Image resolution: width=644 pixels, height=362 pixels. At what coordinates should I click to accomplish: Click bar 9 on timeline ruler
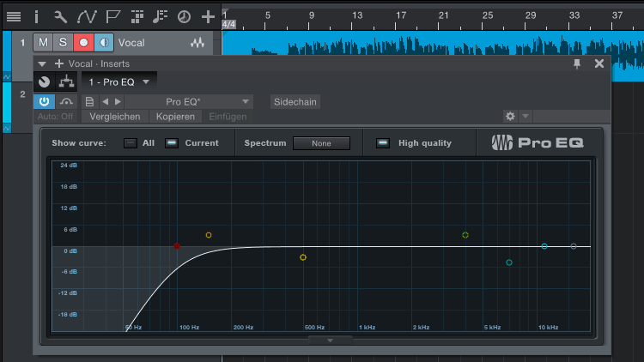312,15
